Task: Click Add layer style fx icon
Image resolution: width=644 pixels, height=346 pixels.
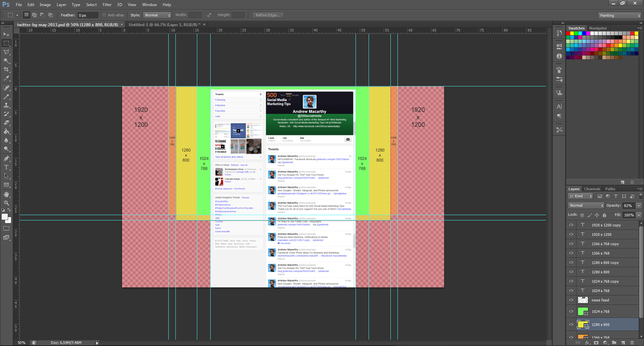Action: pyautogui.click(x=587, y=343)
